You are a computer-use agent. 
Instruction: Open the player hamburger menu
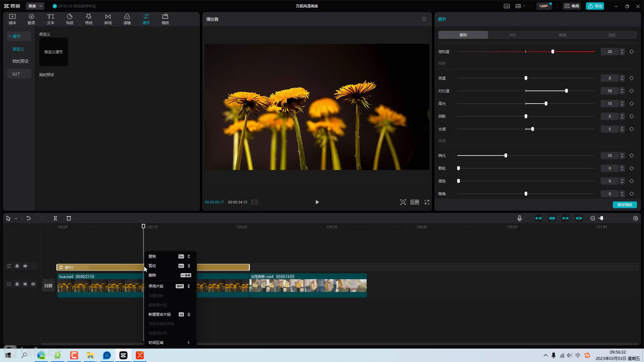pos(424,19)
